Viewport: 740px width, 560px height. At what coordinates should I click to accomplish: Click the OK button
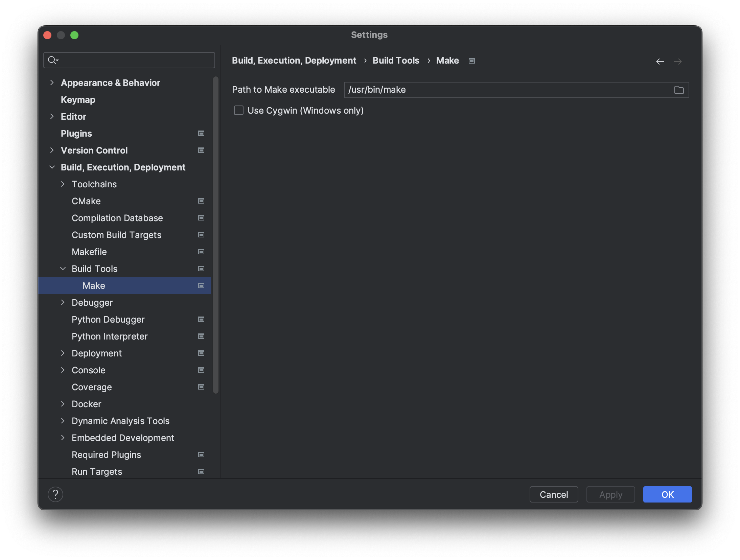coord(667,494)
